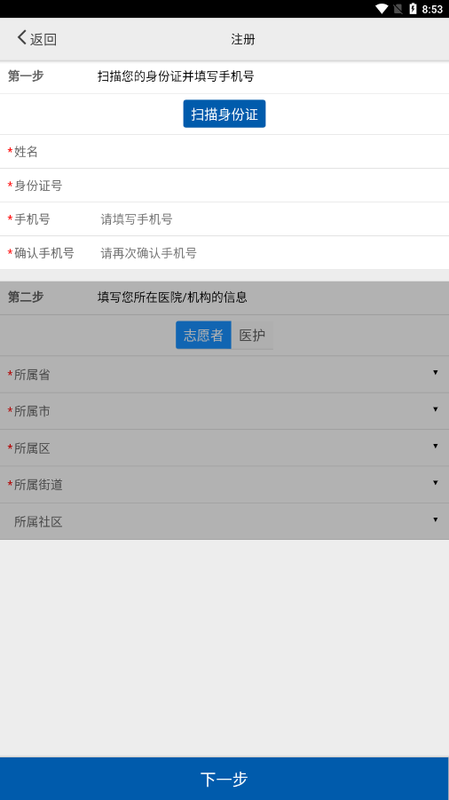
Task: Select the 志愿者 volunteer option
Action: 204,335
